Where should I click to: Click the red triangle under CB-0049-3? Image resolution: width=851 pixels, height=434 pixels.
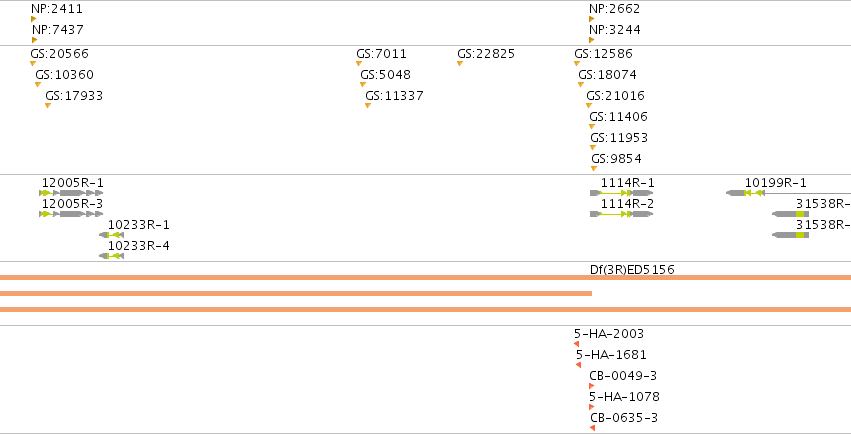coord(592,386)
